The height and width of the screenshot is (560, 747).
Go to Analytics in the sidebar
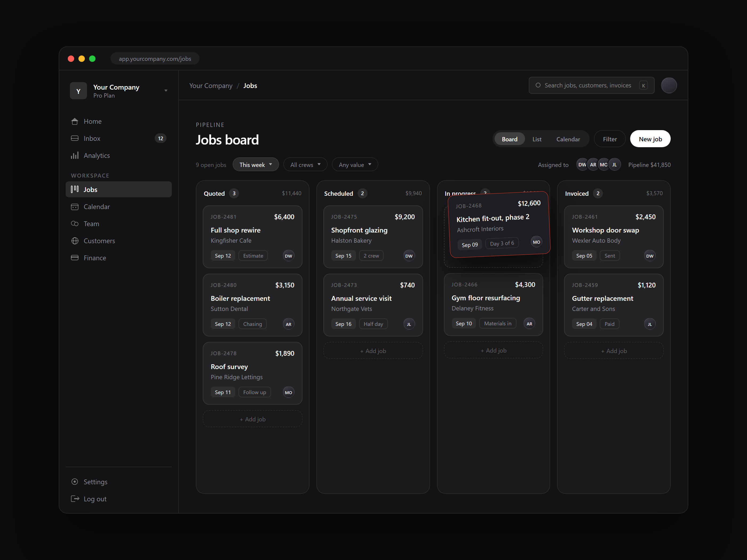(x=118, y=156)
